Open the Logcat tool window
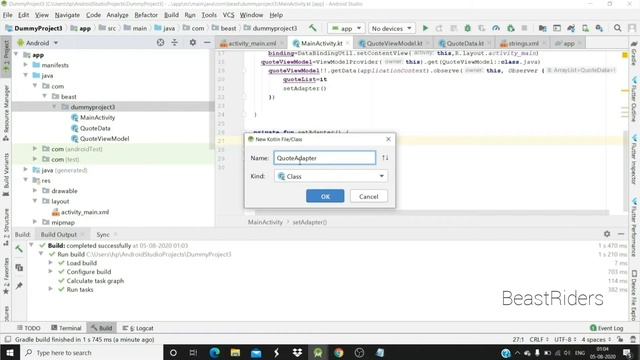This screenshot has height=360, width=640. (138, 328)
